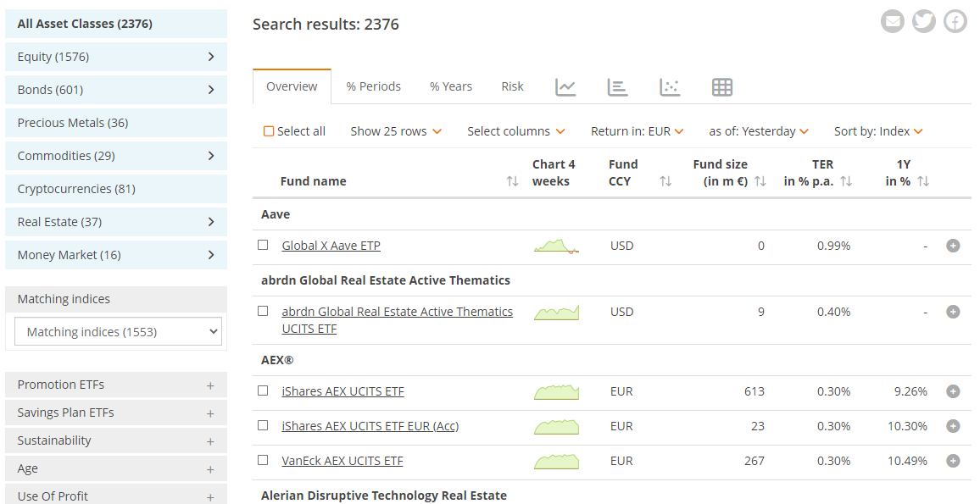This screenshot has height=504, width=980.
Task: Switch to the Overview tab
Action: tap(292, 86)
